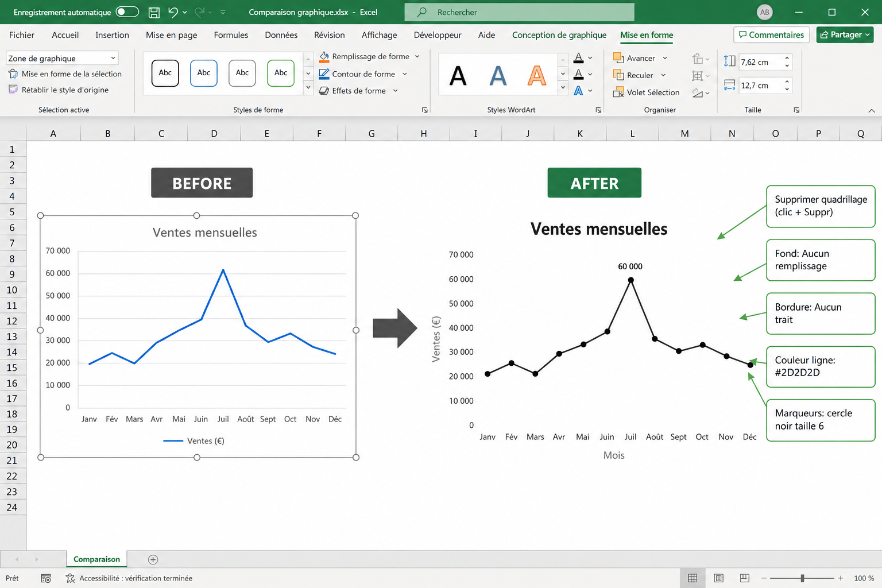Image resolution: width=882 pixels, height=588 pixels.
Task: Click Rétablir le style d'origine
Action: tap(59, 90)
